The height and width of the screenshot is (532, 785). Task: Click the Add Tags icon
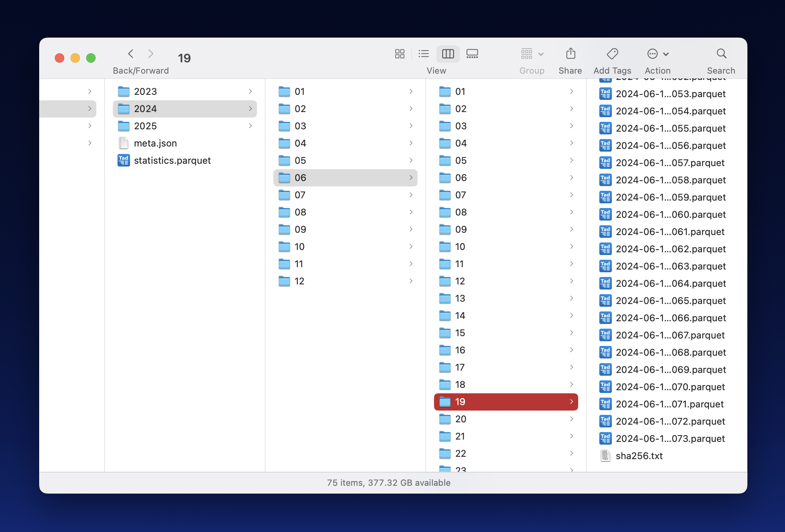tap(612, 54)
